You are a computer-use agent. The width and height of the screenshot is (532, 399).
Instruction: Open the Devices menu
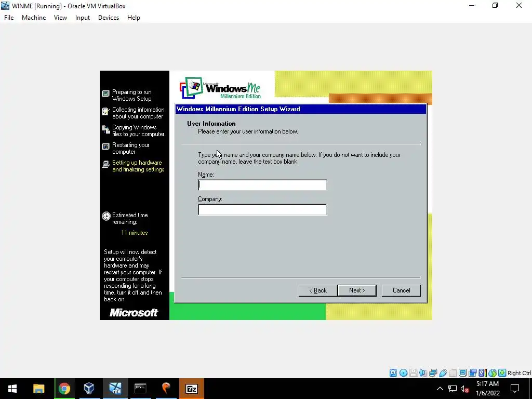(109, 18)
